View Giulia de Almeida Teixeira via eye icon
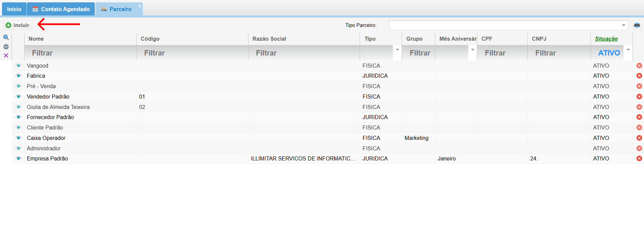644x226 pixels. pos(18,107)
